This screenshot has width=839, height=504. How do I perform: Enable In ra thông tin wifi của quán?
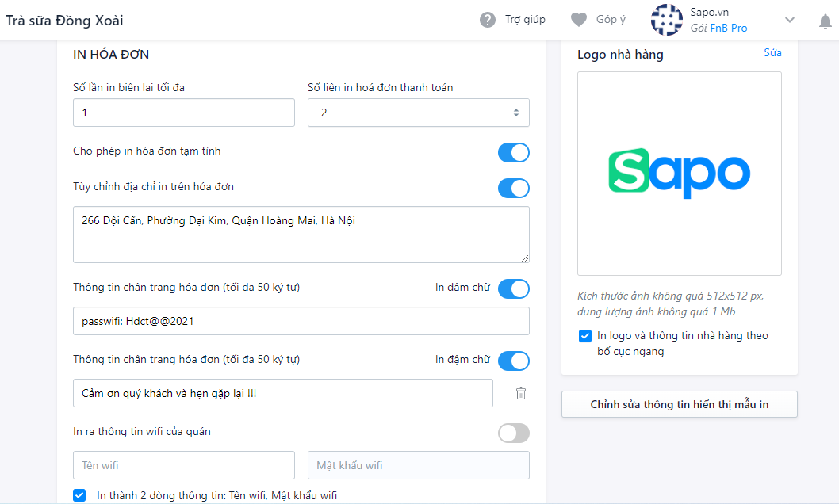click(514, 433)
